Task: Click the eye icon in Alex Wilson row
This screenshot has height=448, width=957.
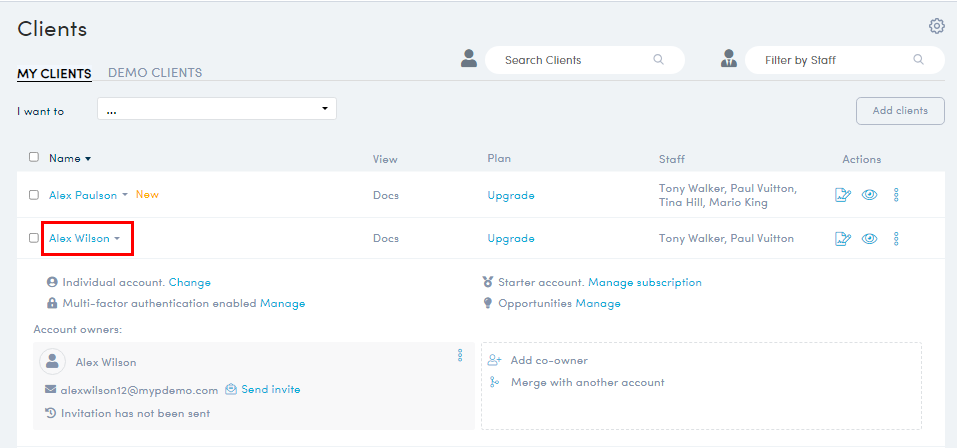Action: coord(870,239)
